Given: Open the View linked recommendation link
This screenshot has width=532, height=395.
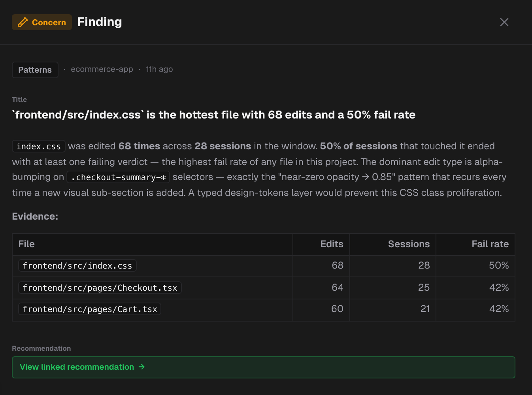Looking at the screenshot, I should (x=263, y=367).
